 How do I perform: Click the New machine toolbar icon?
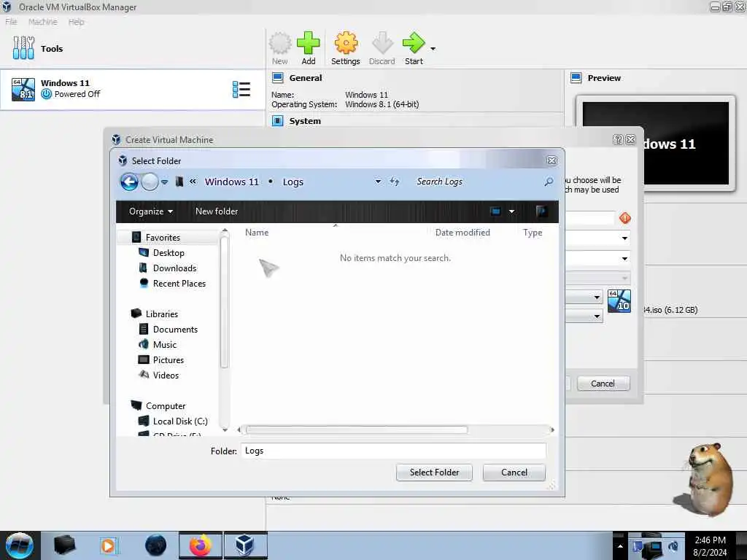280,48
